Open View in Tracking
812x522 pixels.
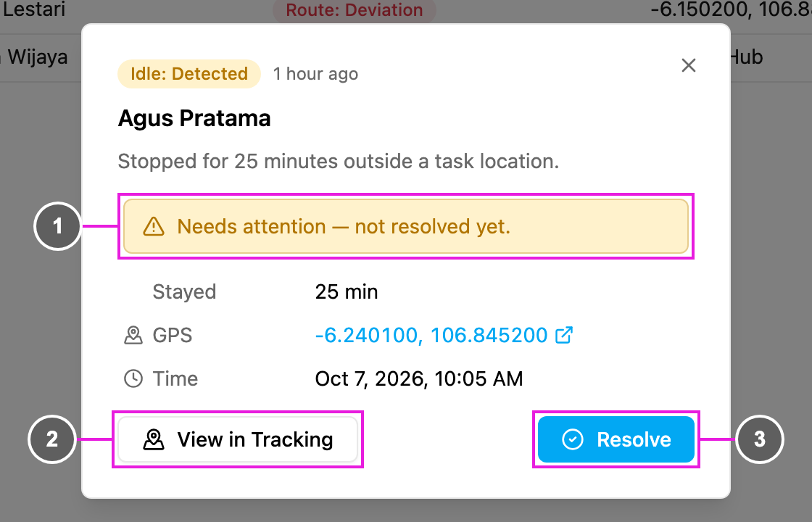pos(238,439)
